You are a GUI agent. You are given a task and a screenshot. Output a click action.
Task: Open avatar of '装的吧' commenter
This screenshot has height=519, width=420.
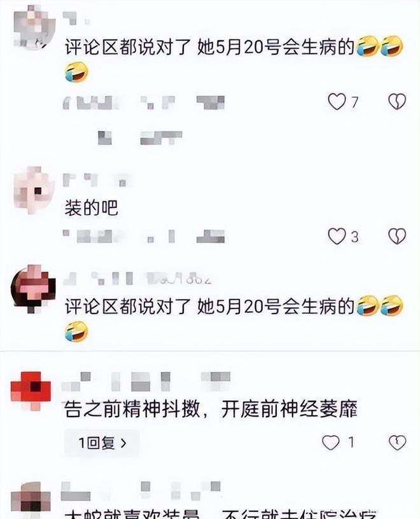[x=34, y=190]
